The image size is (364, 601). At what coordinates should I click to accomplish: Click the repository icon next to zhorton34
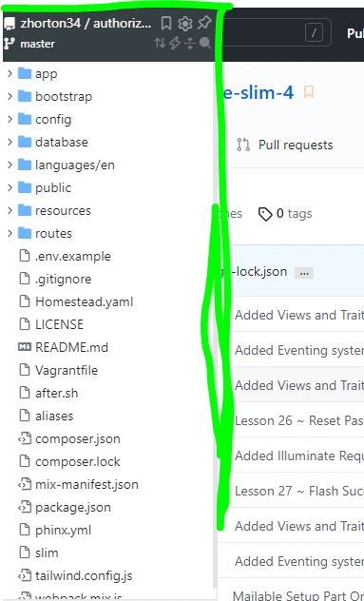(10, 24)
